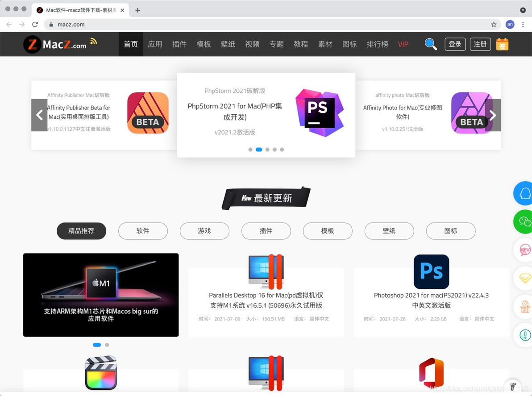Open the red VIP nav item

click(403, 44)
